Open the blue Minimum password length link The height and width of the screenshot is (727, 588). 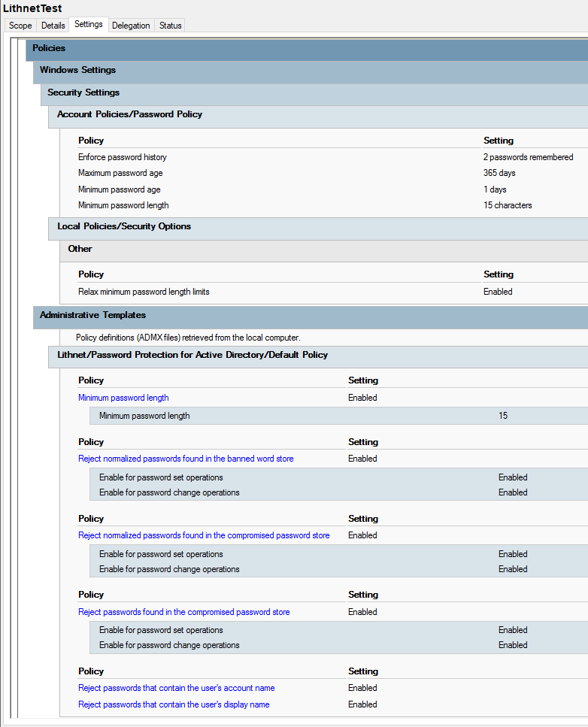pyautogui.click(x=123, y=398)
